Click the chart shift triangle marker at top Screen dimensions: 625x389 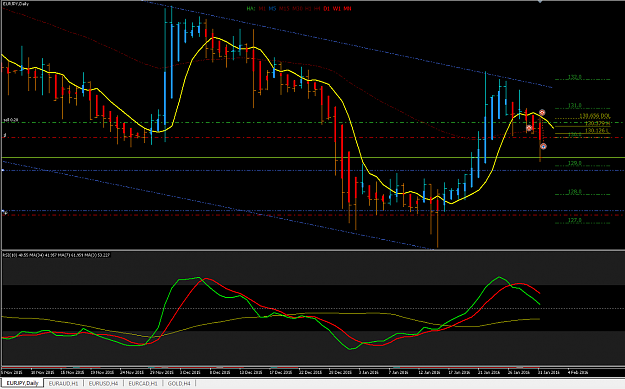pyautogui.click(x=540, y=1)
